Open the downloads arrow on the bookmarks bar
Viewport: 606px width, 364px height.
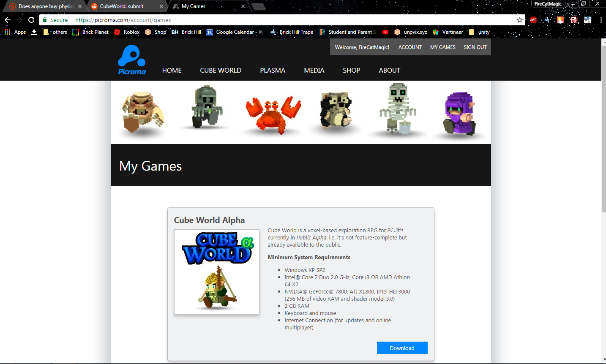pyautogui.click(x=34, y=32)
